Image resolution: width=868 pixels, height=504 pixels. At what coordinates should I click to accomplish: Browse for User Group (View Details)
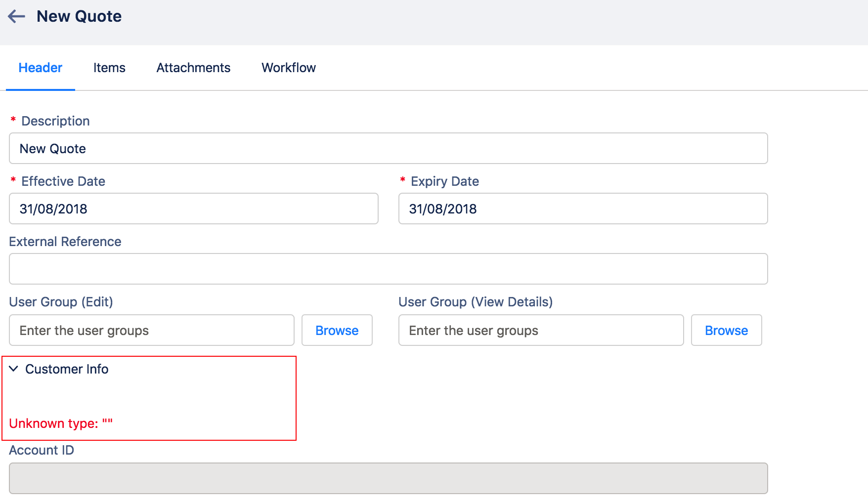point(726,330)
